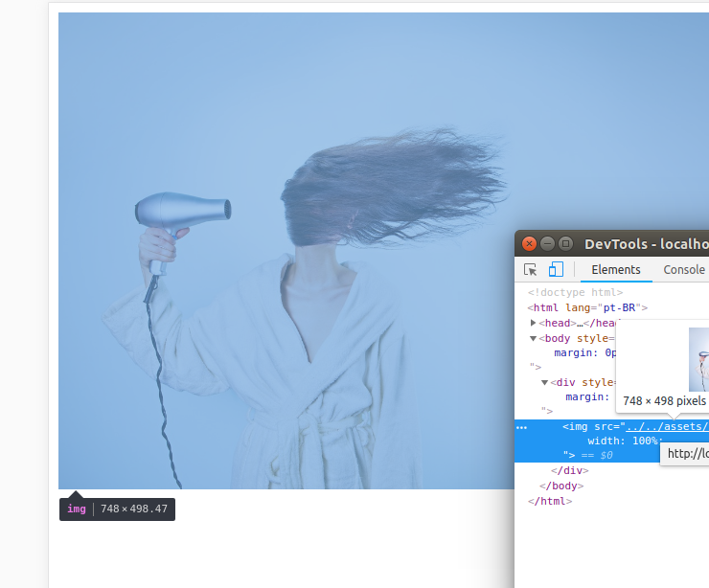Close the DevTools window
Viewport: 709px width, 588px height.
coord(529,244)
